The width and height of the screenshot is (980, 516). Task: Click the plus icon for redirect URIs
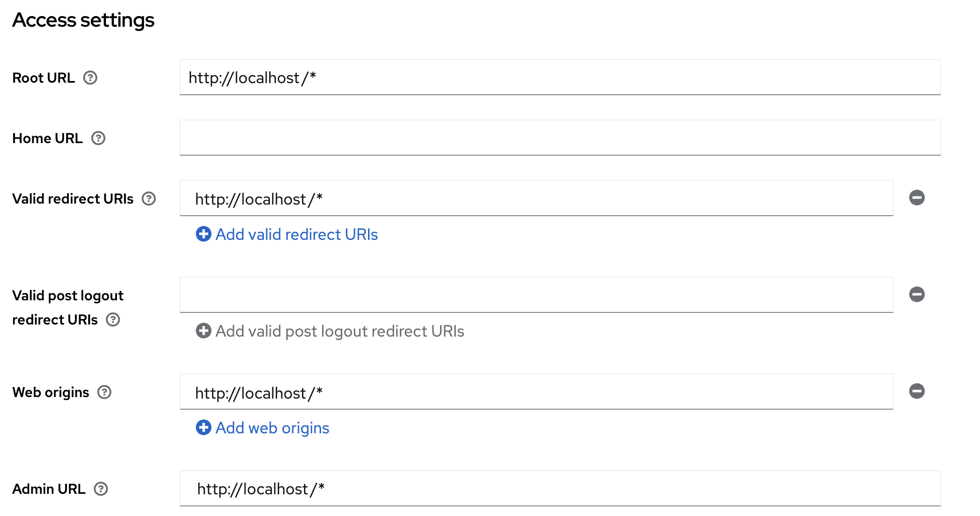pyautogui.click(x=204, y=234)
